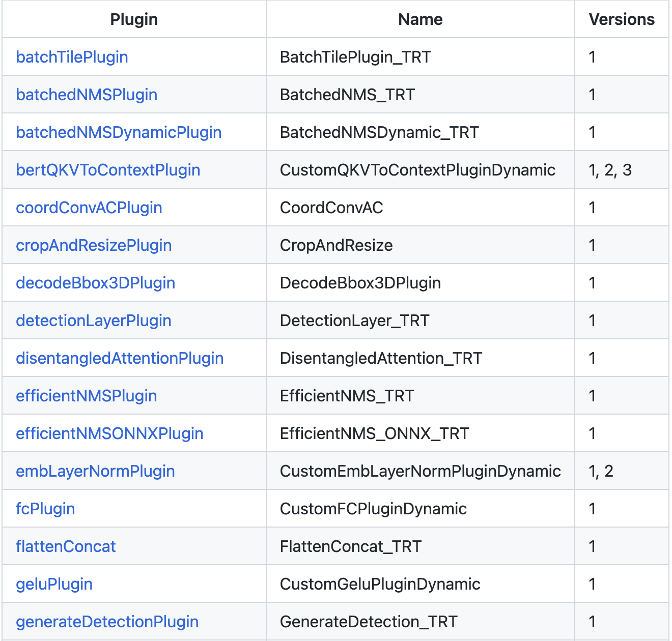The width and height of the screenshot is (672, 641).
Task: Click the Plugin column header
Action: click(134, 19)
